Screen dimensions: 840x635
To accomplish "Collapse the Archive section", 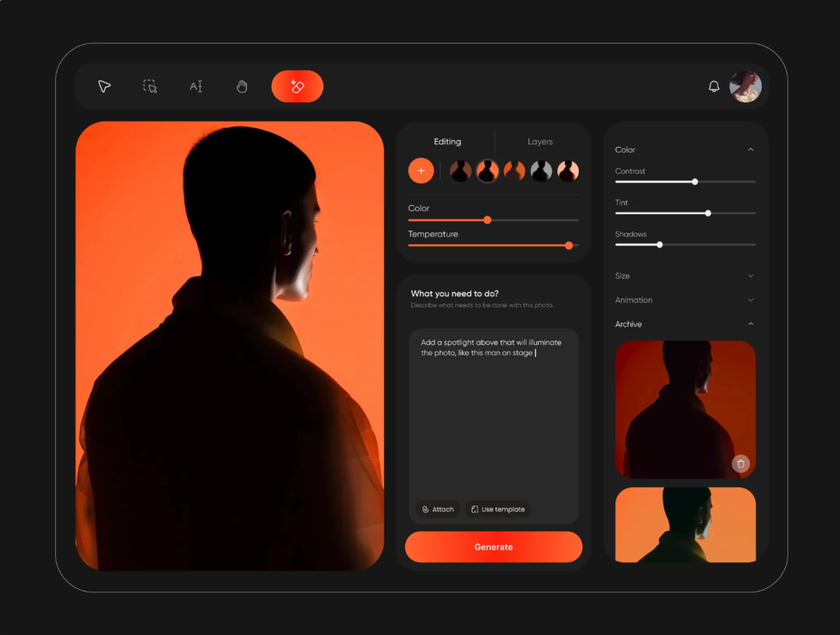I will coord(751,325).
